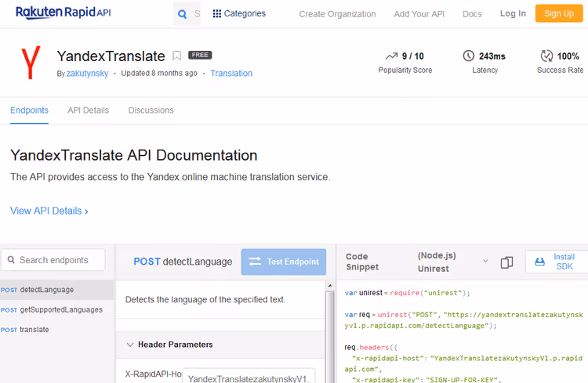Open the (Node.js) Unirest language dropdown
This screenshot has width=588, height=383.
(x=452, y=262)
